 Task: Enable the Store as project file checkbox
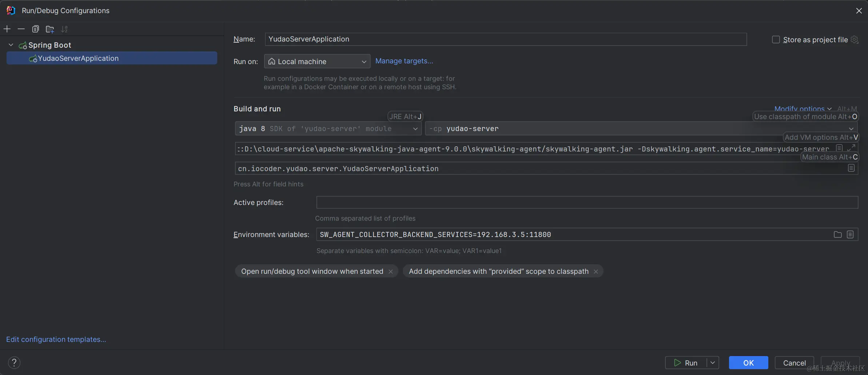tap(776, 40)
